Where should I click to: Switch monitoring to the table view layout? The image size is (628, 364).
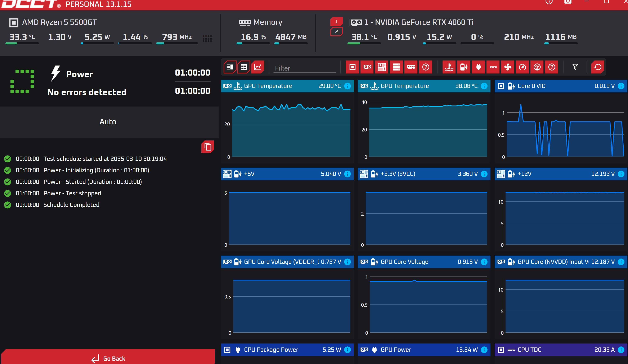244,67
